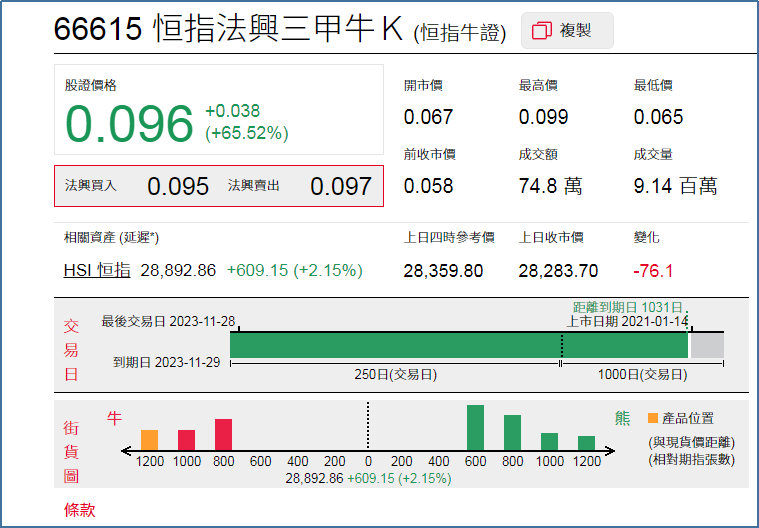Click the 上日四時參考價 value 28,359.80
The width and height of the screenshot is (759, 528).
(x=443, y=271)
